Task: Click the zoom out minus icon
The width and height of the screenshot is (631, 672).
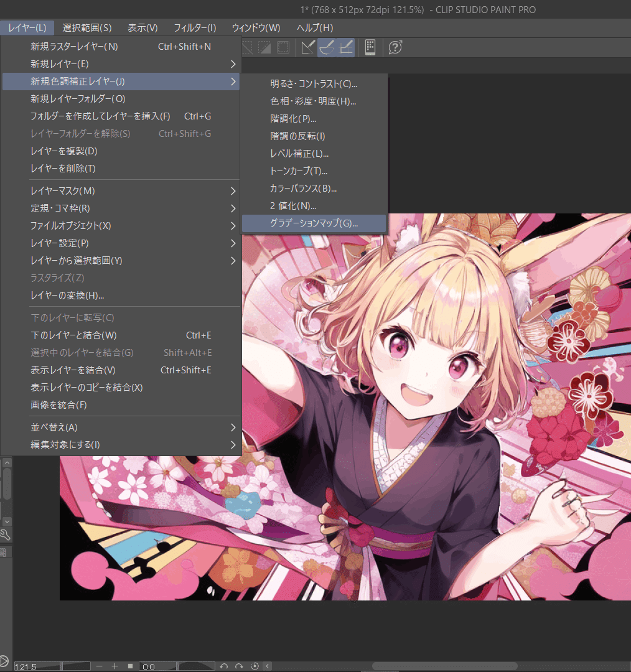Action: (x=100, y=666)
